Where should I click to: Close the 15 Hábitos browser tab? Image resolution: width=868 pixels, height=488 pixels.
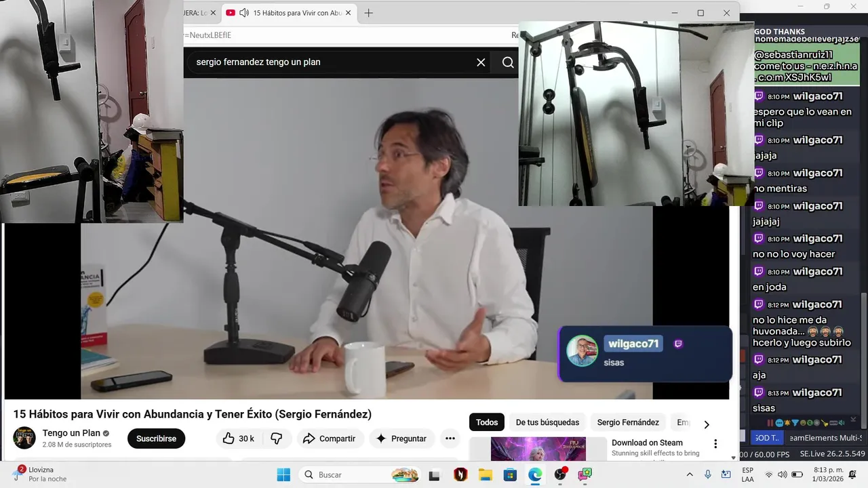pyautogui.click(x=349, y=13)
